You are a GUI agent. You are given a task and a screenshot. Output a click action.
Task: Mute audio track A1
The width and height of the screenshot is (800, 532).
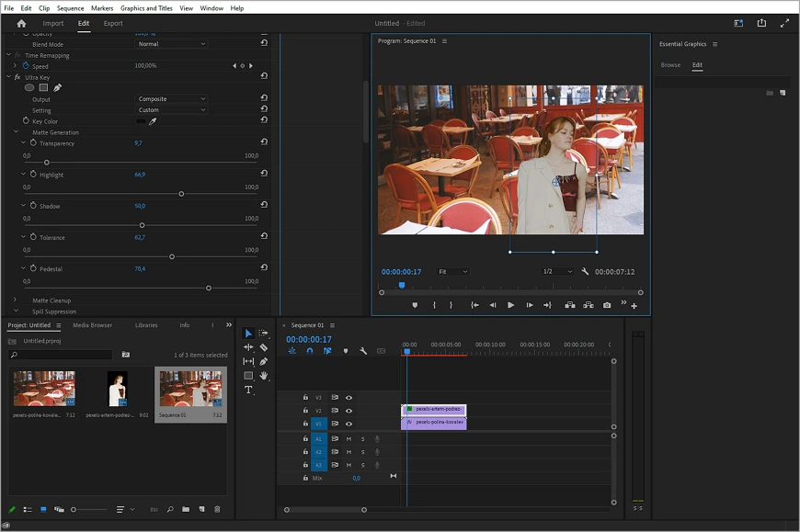(349, 439)
